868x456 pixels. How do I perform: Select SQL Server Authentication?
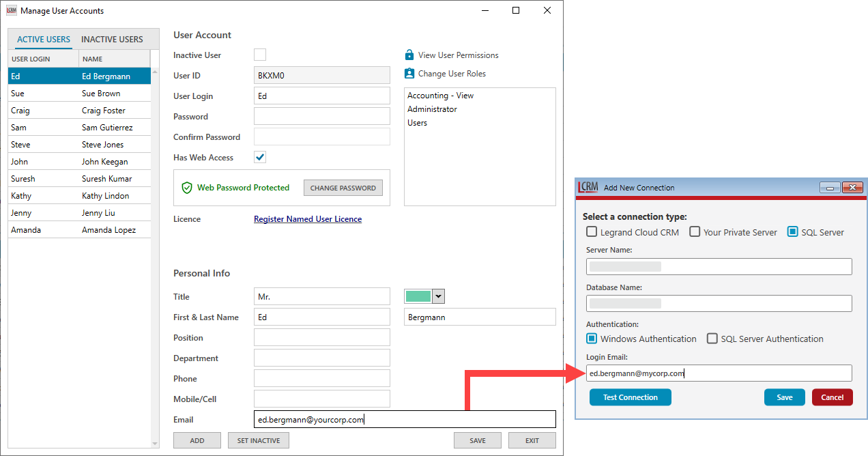pyautogui.click(x=712, y=339)
